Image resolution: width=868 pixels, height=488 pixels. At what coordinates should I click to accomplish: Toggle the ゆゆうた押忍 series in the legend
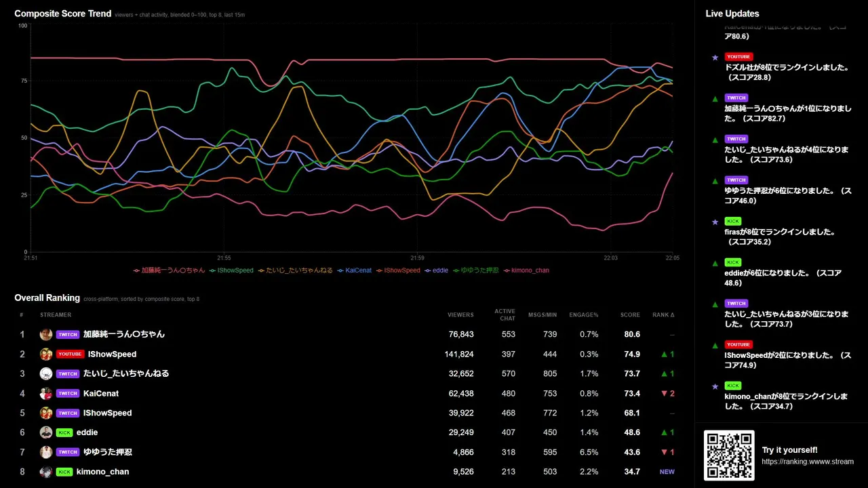(476, 270)
